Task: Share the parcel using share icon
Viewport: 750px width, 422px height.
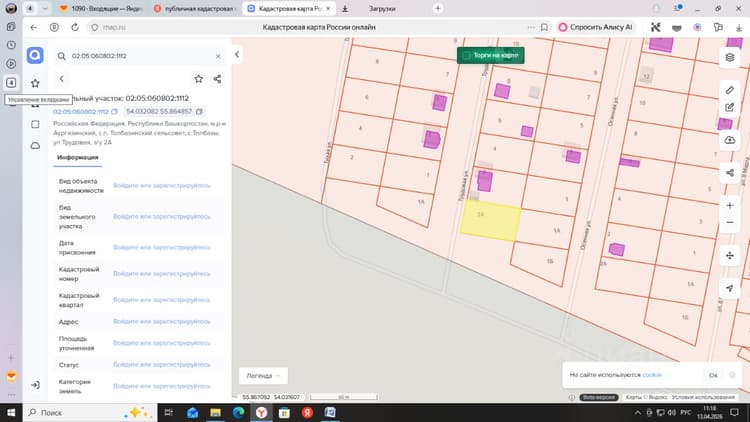Action: click(217, 79)
